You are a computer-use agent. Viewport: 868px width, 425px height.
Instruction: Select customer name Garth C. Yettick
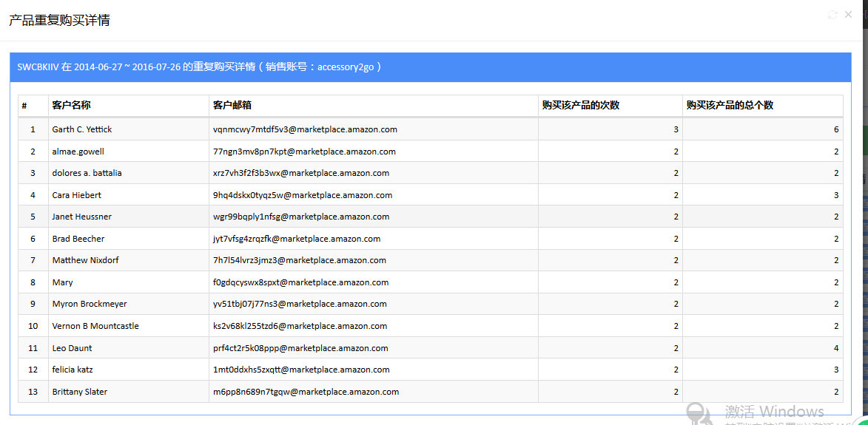(x=82, y=129)
